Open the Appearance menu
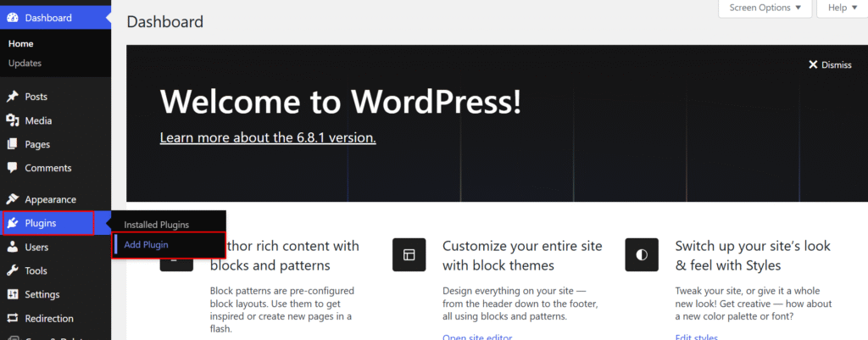The height and width of the screenshot is (340, 868). [55, 200]
